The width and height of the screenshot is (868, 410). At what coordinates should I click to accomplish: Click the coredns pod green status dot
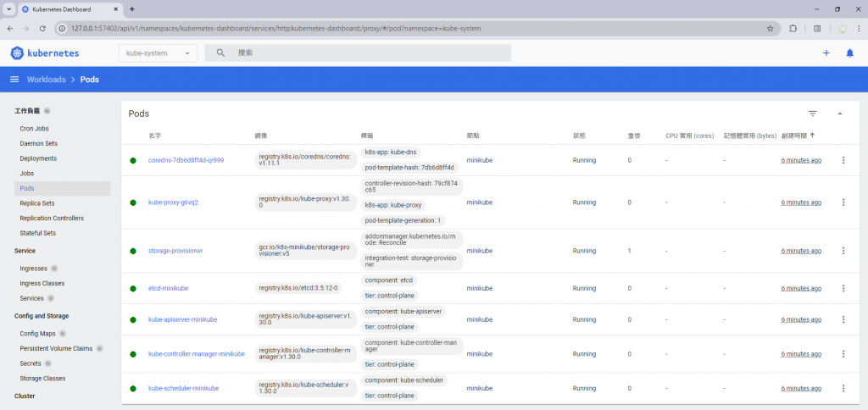(133, 160)
